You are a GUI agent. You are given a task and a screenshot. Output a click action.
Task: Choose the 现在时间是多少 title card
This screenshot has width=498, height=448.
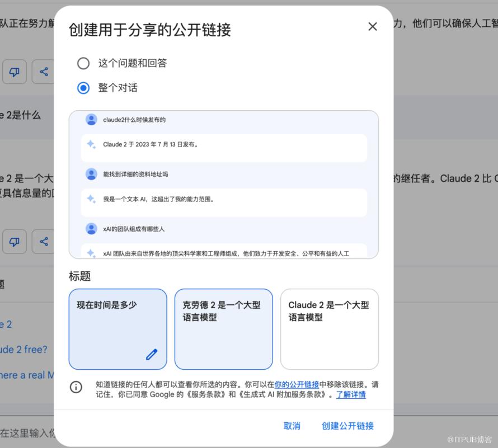[x=118, y=329]
